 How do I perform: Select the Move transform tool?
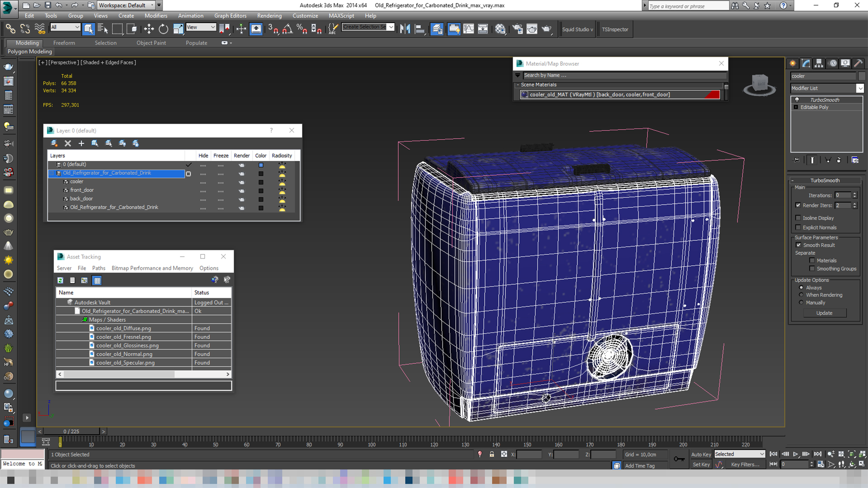(149, 29)
